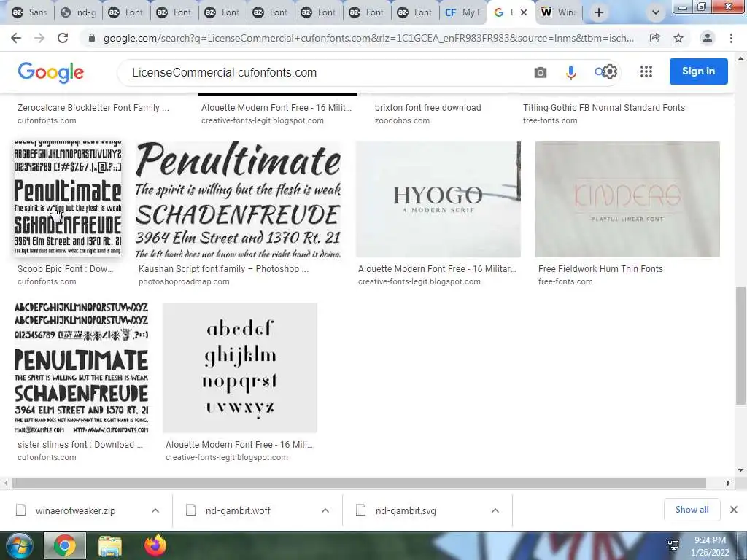Switch to the third browser tab labeled Font
This screenshot has height=560, width=747.
tap(223, 12)
